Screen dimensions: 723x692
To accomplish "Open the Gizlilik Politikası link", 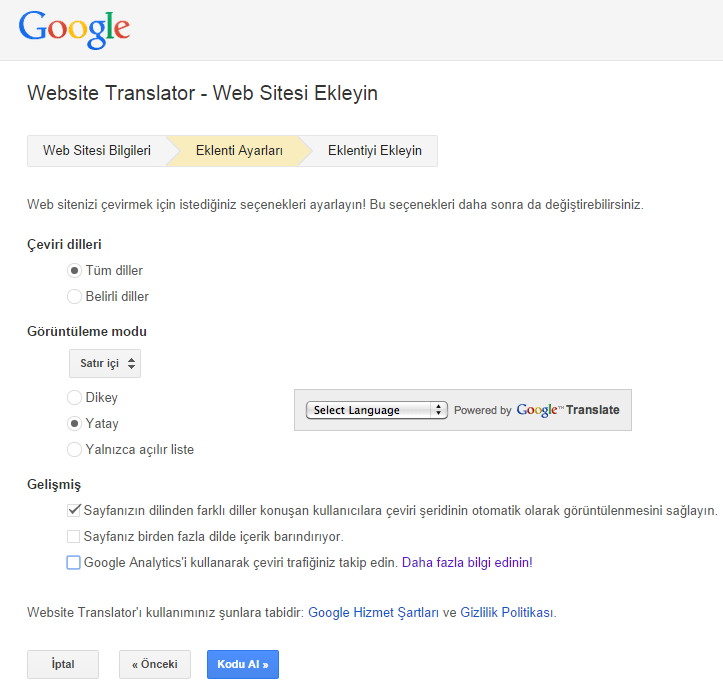I will point(506,613).
